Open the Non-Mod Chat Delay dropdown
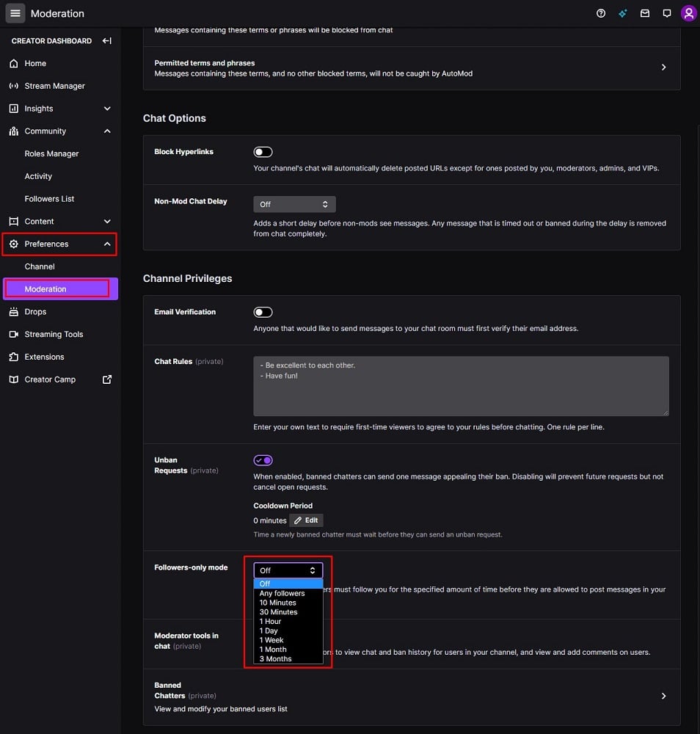The image size is (700, 734). (294, 204)
